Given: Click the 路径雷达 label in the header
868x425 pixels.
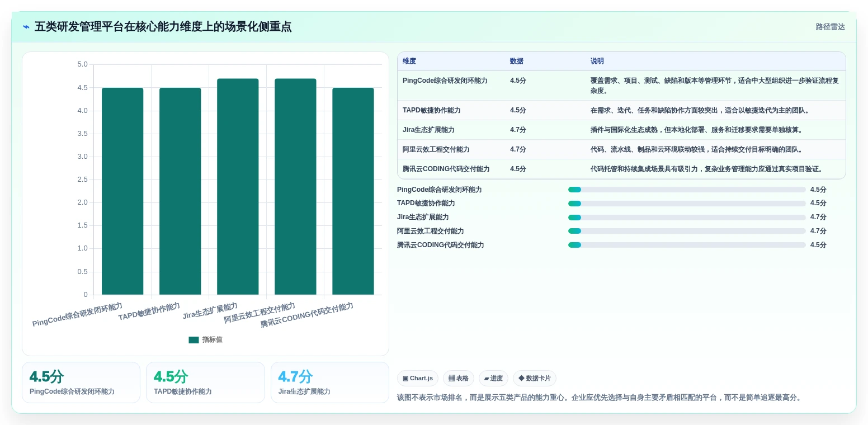Looking at the screenshot, I should pyautogui.click(x=830, y=27).
